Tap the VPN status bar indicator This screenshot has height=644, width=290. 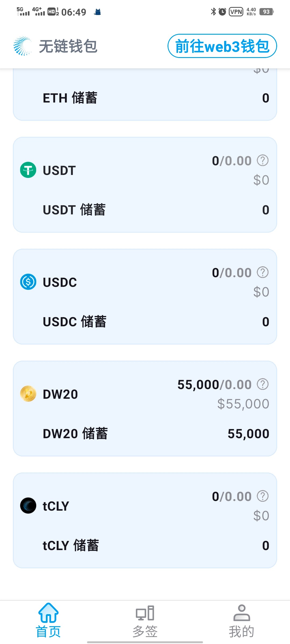point(236,12)
